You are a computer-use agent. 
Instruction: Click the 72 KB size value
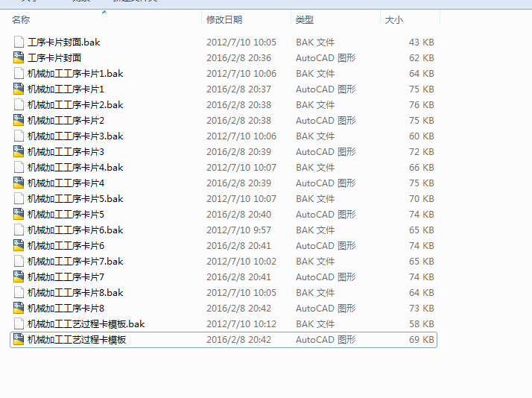[422, 151]
